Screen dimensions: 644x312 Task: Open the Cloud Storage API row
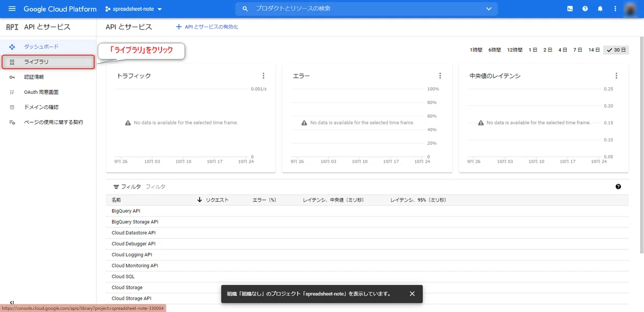tap(367, 299)
